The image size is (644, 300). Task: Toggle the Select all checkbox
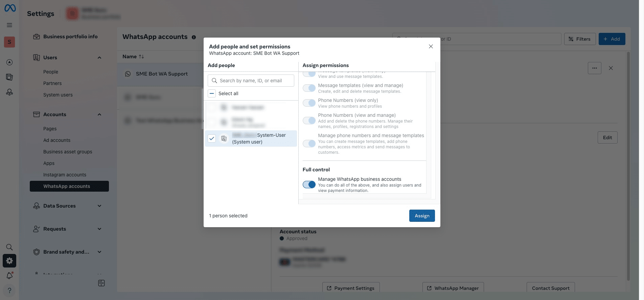tap(212, 93)
